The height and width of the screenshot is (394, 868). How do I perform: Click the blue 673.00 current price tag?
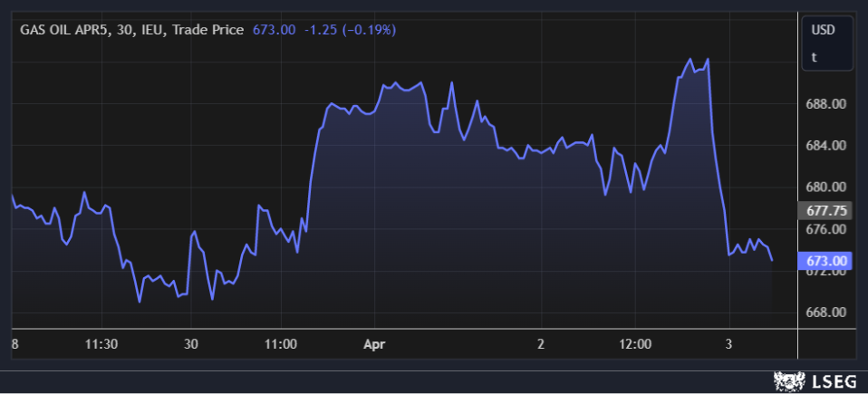(825, 262)
